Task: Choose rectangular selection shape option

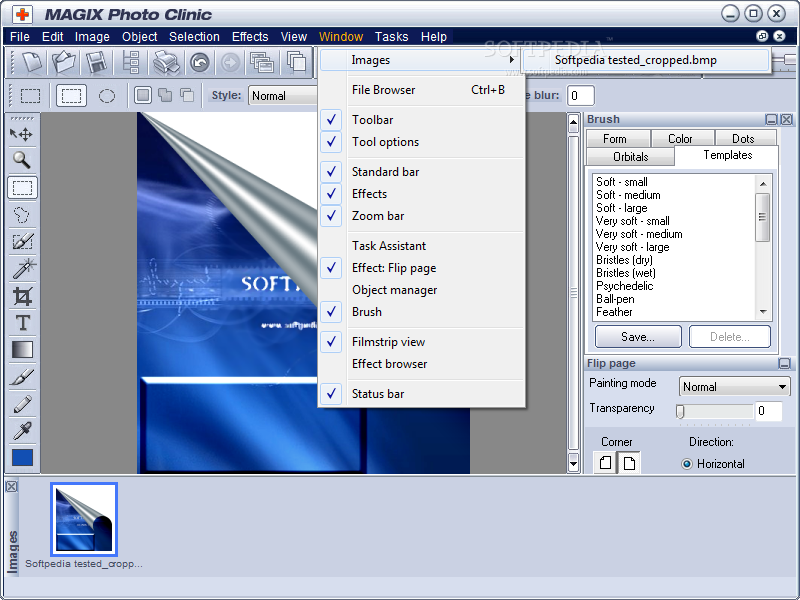Action: click(x=71, y=96)
